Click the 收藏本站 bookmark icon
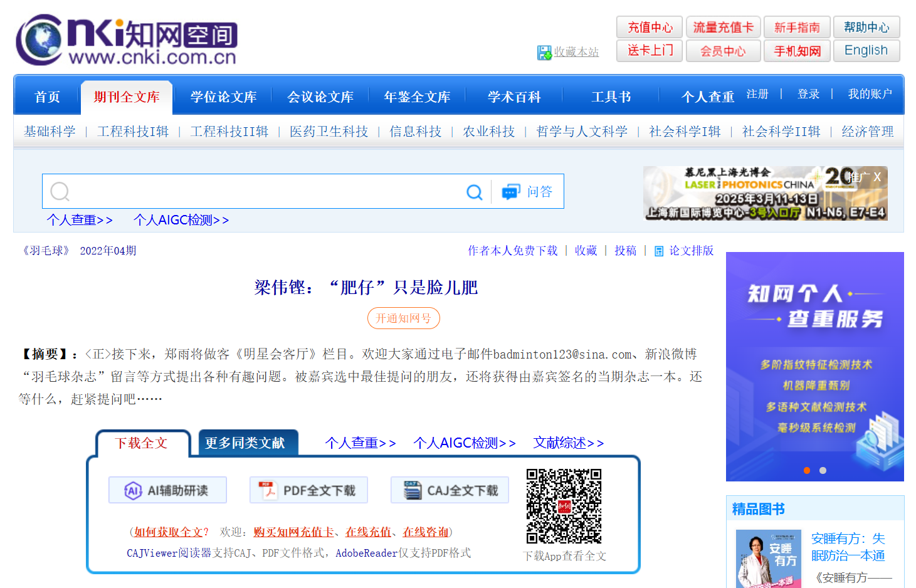 point(544,53)
